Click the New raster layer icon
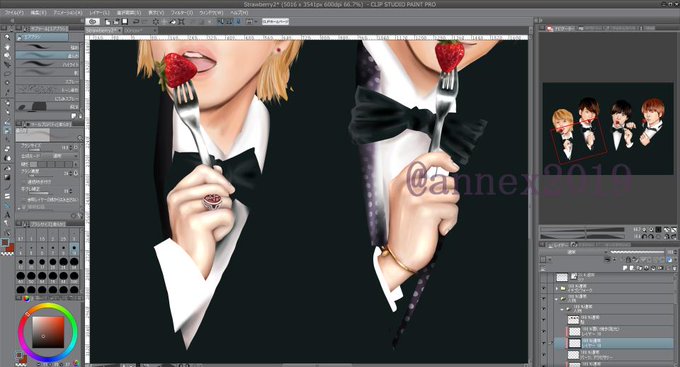This screenshot has width=680, height=367. click(626, 269)
